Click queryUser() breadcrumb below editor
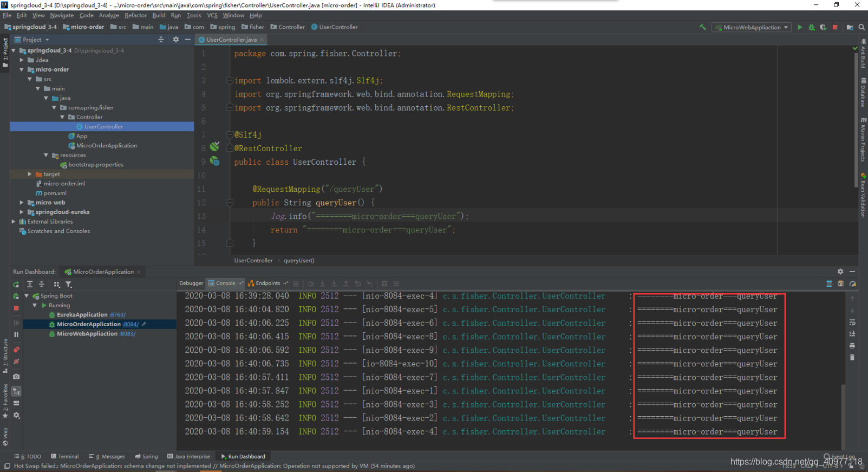Screen dimensions: 868x472 coord(299,261)
